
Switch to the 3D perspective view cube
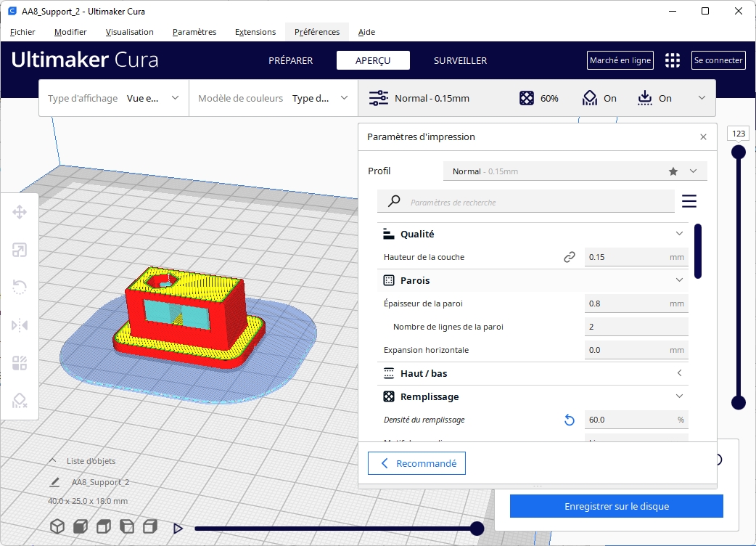[57, 526]
